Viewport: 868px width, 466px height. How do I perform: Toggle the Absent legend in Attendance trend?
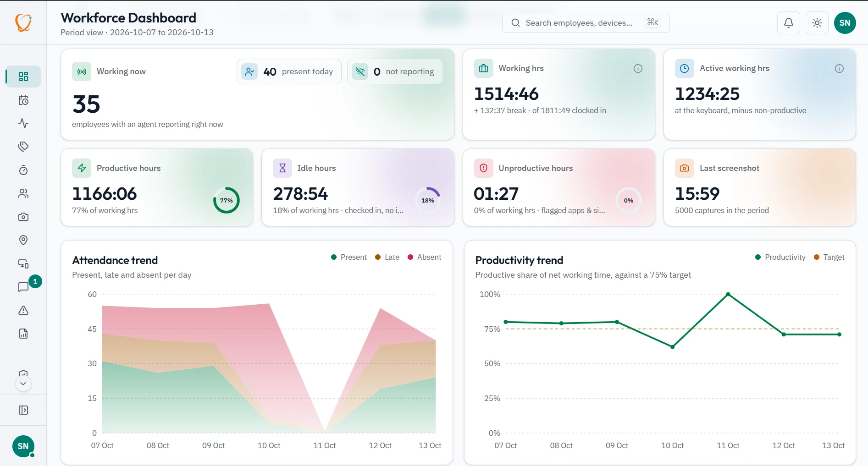tap(425, 258)
